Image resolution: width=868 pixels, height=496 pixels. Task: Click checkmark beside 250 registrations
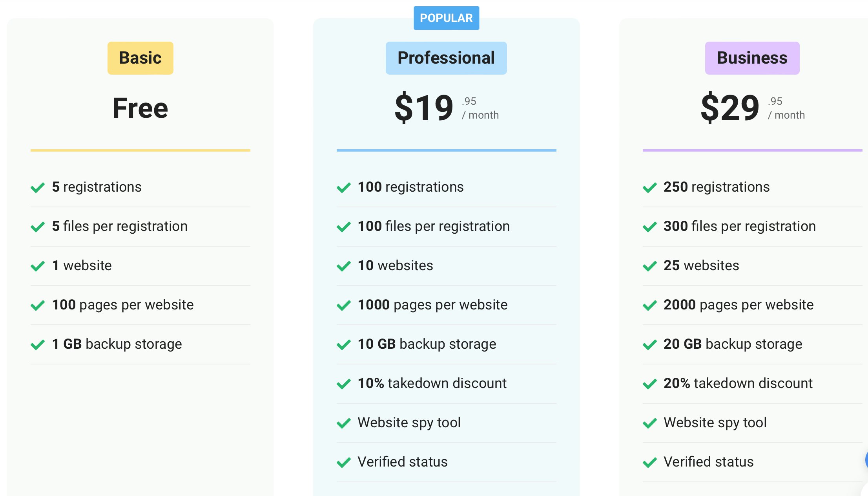click(650, 187)
